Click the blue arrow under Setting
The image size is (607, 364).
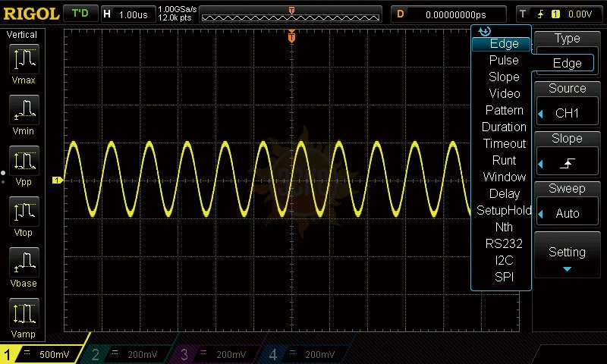567,269
